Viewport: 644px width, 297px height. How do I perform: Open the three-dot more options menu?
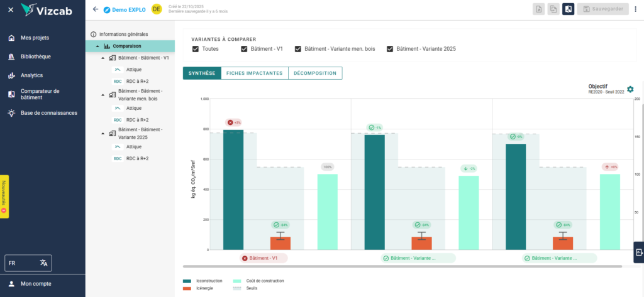[635, 9]
